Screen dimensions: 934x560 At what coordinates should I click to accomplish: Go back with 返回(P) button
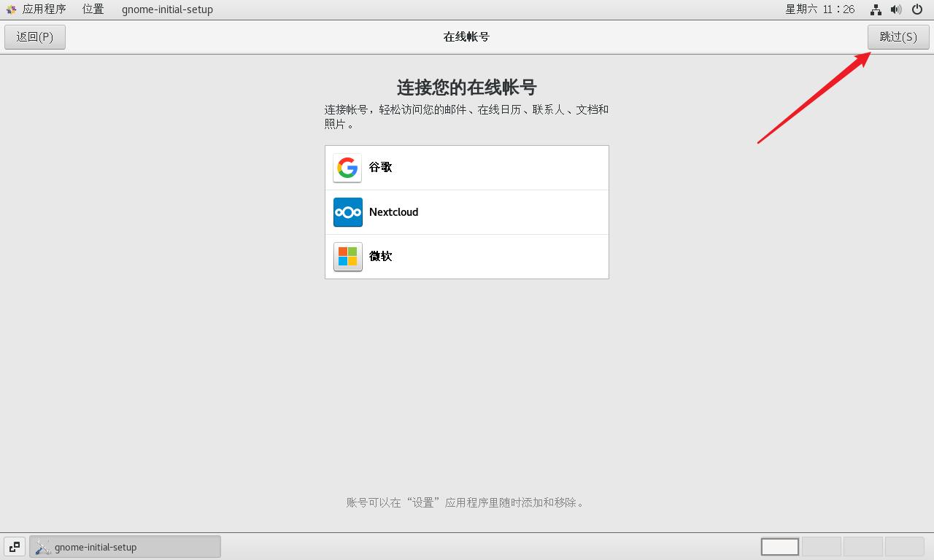(x=35, y=37)
